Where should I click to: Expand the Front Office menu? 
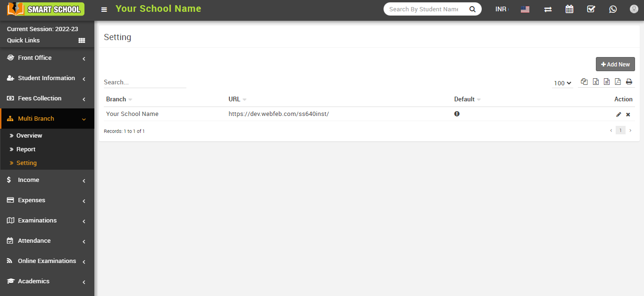click(47, 58)
